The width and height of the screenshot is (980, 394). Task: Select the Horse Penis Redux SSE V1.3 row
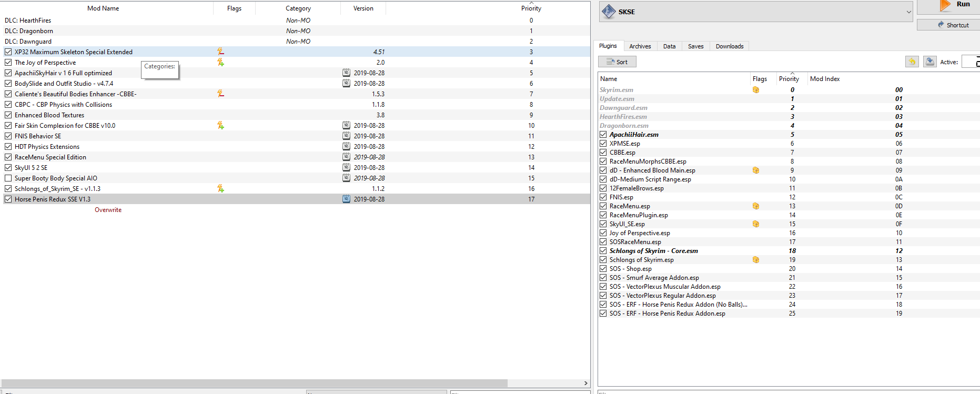coord(296,199)
